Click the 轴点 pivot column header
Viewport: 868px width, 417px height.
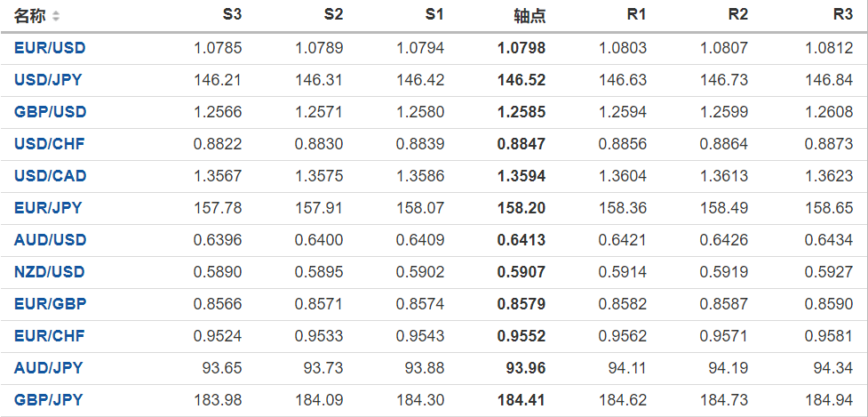[530, 16]
